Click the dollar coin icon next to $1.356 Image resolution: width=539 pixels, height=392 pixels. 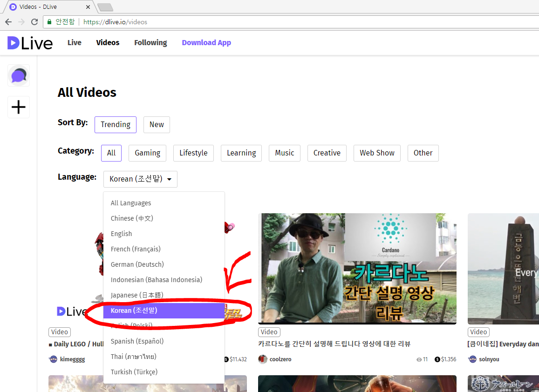437,359
